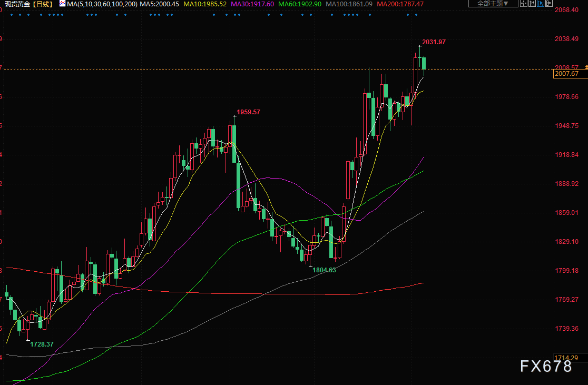Click the 2031.97 high price marker
Viewport: 588px width, 385px height.
pyautogui.click(x=434, y=42)
